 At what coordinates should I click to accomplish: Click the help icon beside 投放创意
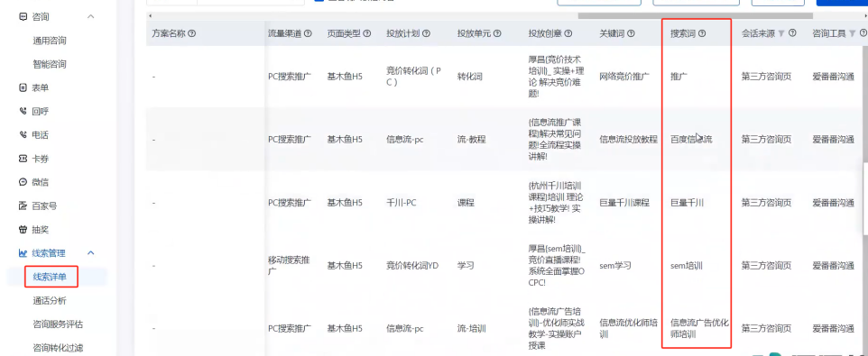point(568,33)
